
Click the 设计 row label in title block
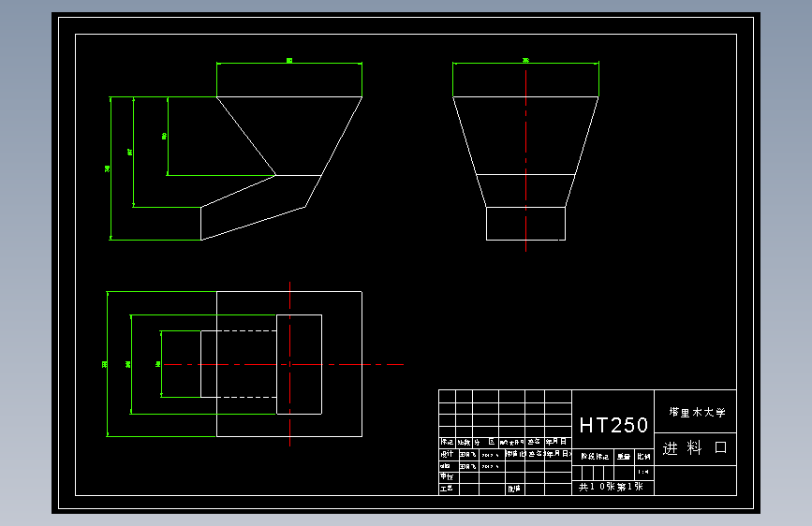(x=447, y=454)
